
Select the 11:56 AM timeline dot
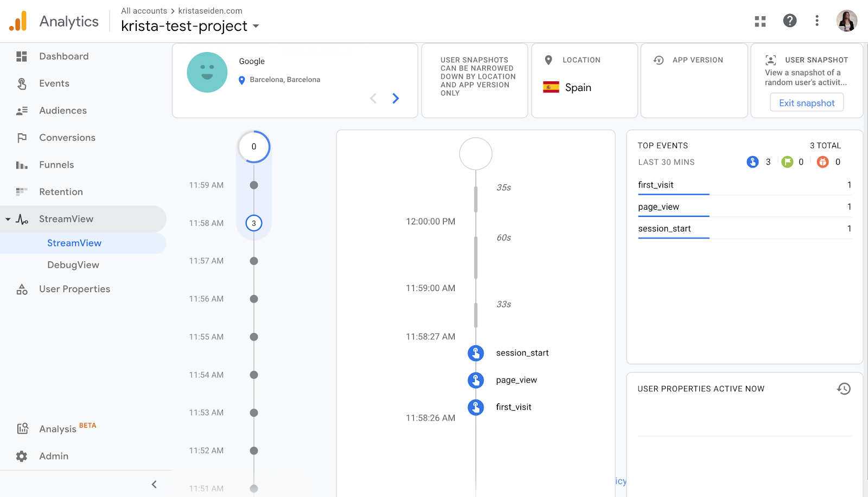[254, 299]
